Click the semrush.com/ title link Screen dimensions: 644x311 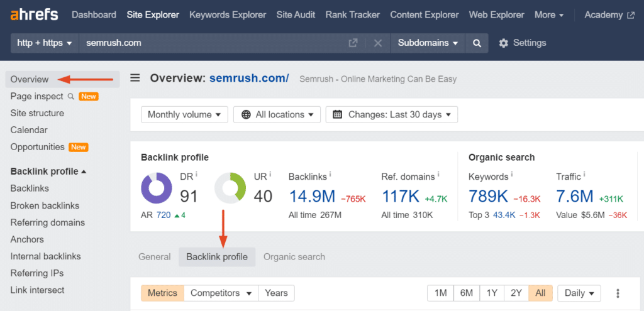pyautogui.click(x=249, y=78)
